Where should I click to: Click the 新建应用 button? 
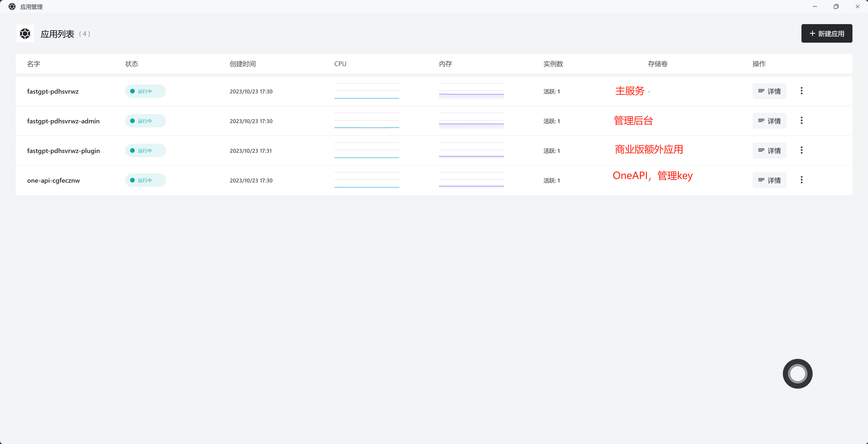pos(826,34)
